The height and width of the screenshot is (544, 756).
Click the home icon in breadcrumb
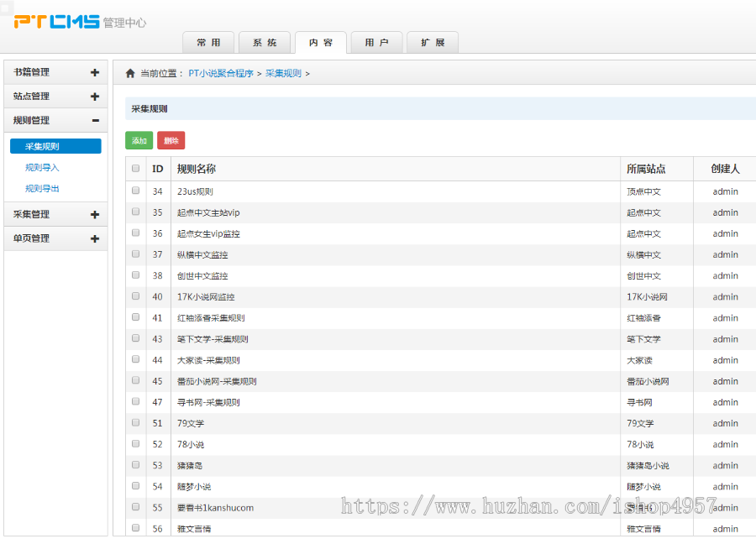pyautogui.click(x=130, y=73)
